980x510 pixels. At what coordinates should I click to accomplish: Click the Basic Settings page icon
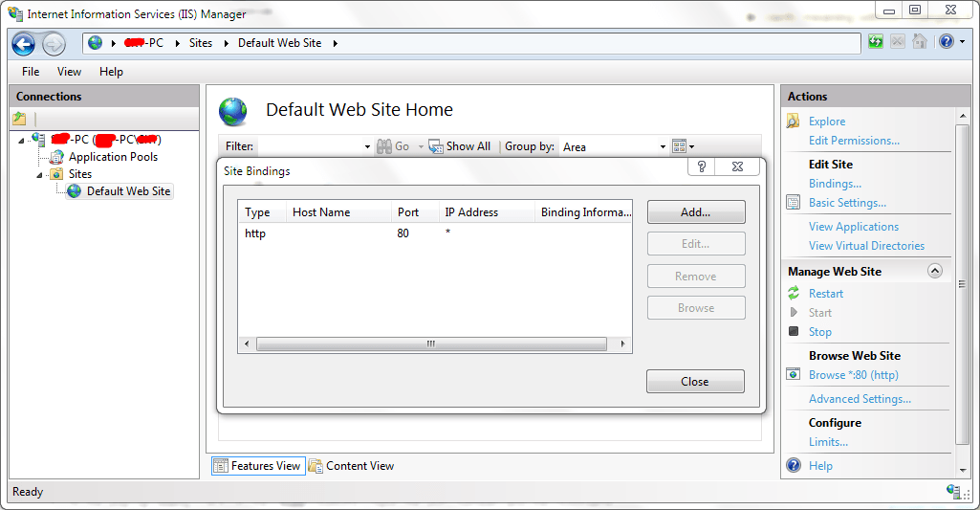pyautogui.click(x=794, y=202)
